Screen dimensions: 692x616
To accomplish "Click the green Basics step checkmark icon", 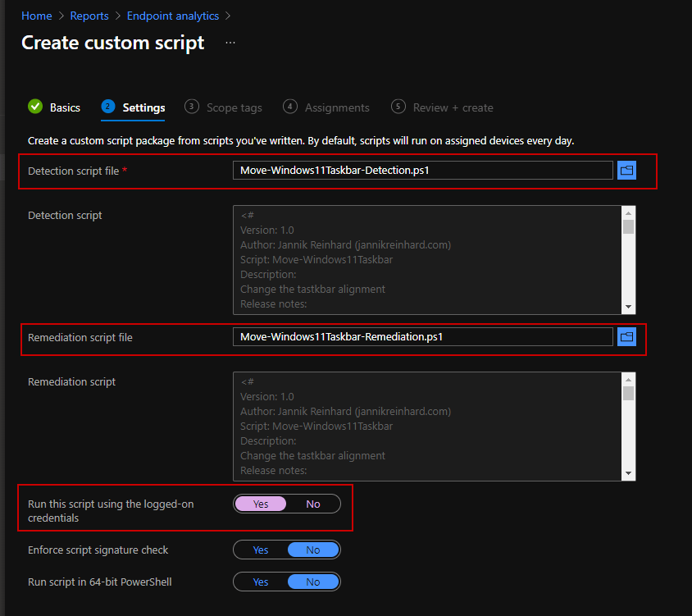I will click(35, 107).
